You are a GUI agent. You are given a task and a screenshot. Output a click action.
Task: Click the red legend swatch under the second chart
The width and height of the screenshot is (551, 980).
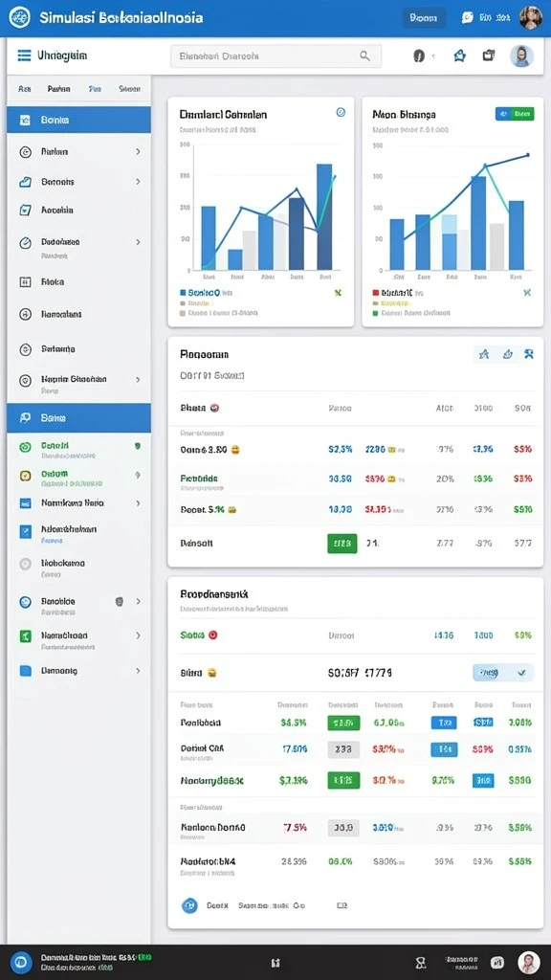click(x=375, y=292)
